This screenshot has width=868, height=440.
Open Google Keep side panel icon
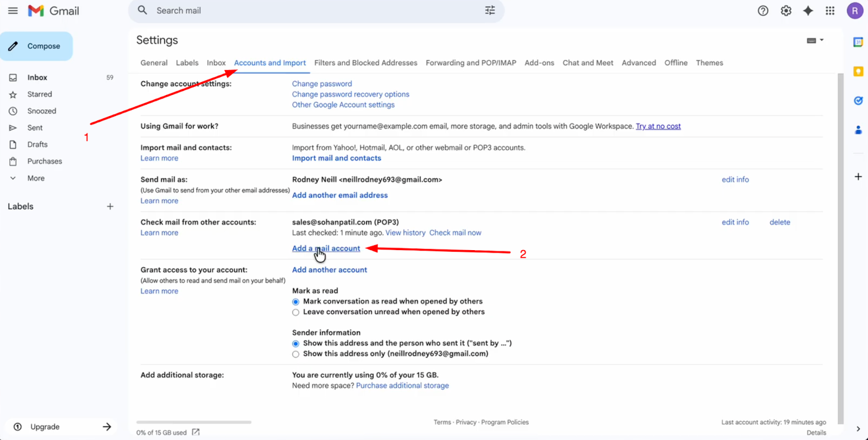(x=858, y=71)
